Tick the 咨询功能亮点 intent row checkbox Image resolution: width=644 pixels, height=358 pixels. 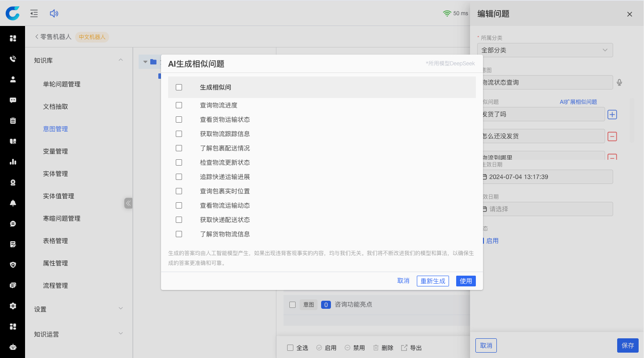tap(292, 305)
